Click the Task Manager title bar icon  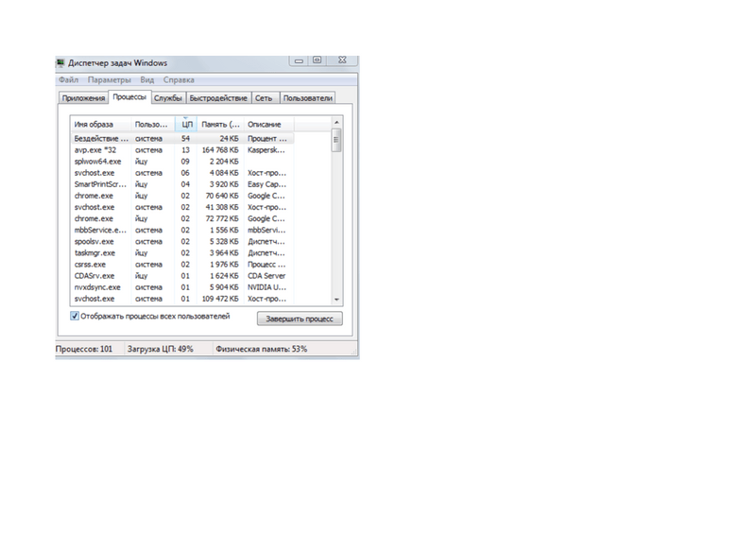pyautogui.click(x=61, y=63)
